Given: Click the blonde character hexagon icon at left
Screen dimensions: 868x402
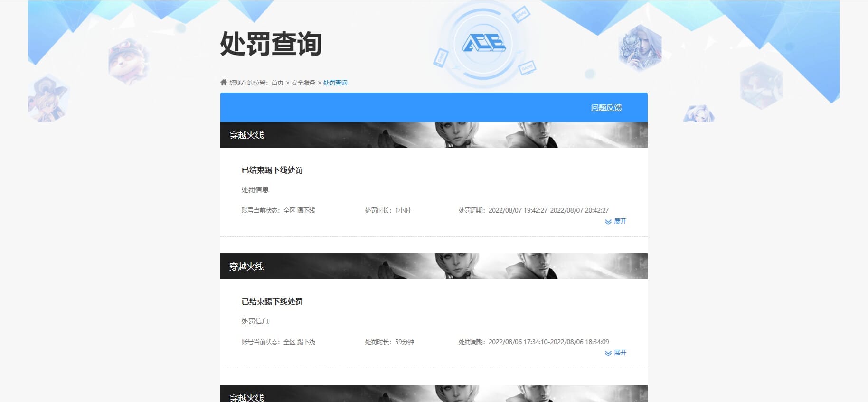Looking at the screenshot, I should (x=48, y=98).
